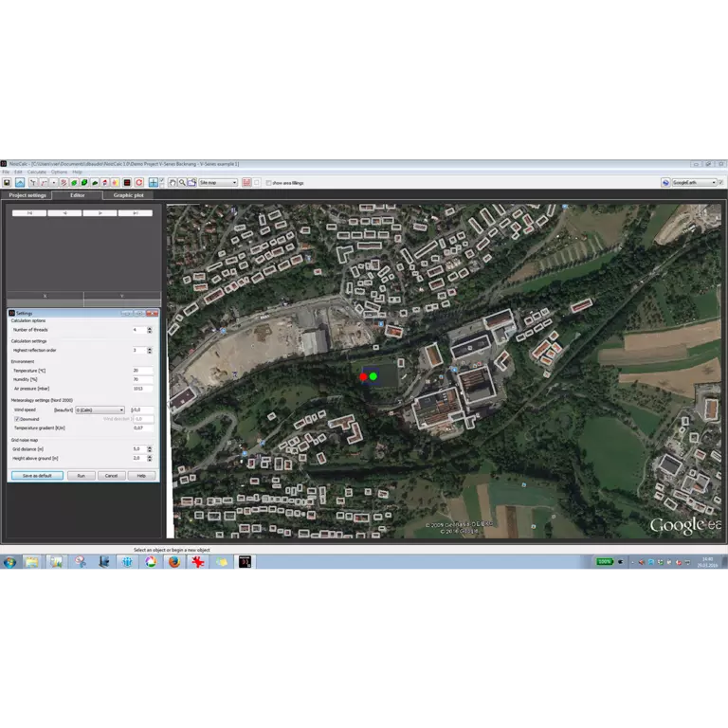728x728 pixels.
Task: Click the red source point on map
Action: (363, 377)
